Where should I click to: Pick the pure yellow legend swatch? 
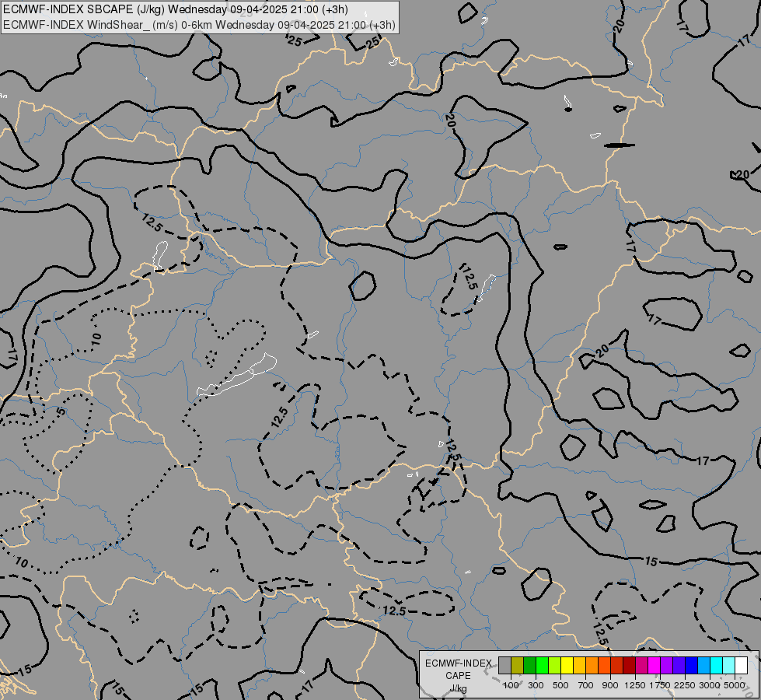pos(567,666)
